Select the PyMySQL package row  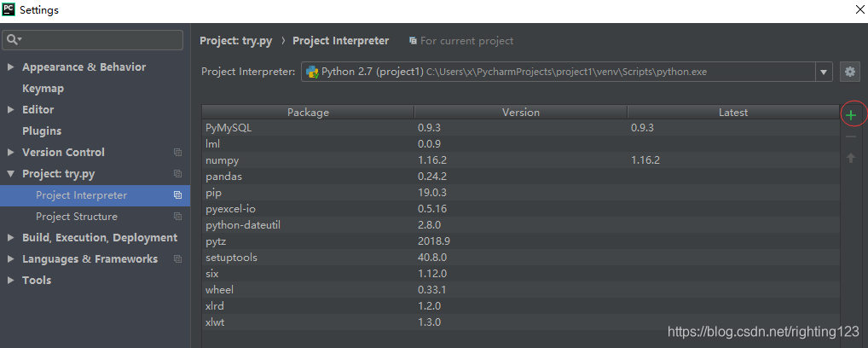[x=520, y=128]
